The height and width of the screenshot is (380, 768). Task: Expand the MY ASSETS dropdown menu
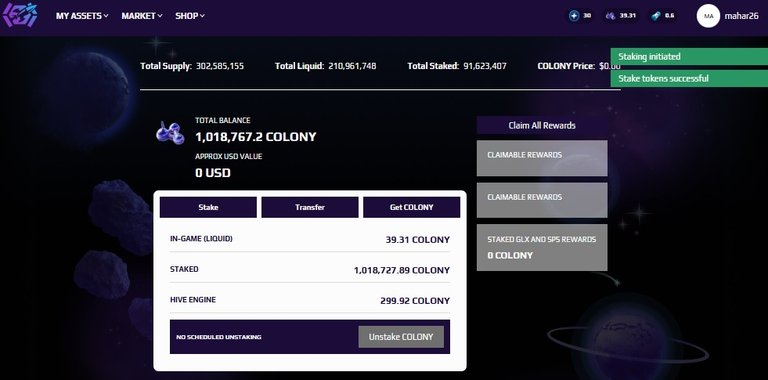82,16
